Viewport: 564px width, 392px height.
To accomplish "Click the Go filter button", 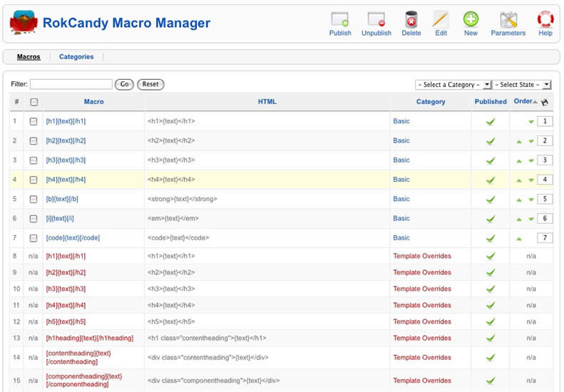I will pyautogui.click(x=124, y=84).
